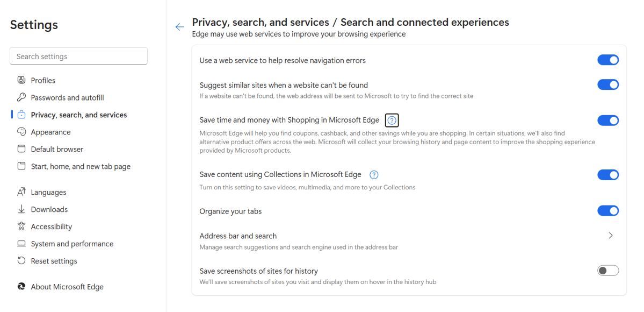
Task: Open help icon next to Shopping in Microsoft Edge
Action: (392, 120)
